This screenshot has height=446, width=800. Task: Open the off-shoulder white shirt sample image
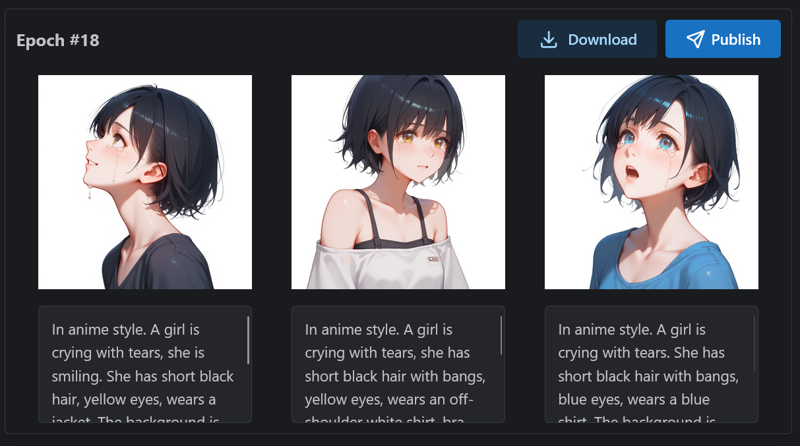pyautogui.click(x=398, y=182)
